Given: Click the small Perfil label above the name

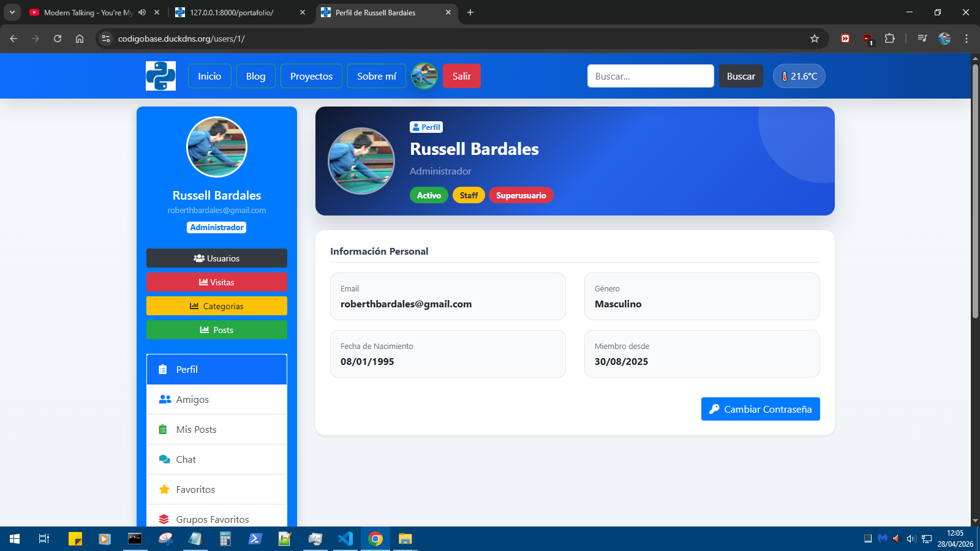Looking at the screenshot, I should point(426,127).
